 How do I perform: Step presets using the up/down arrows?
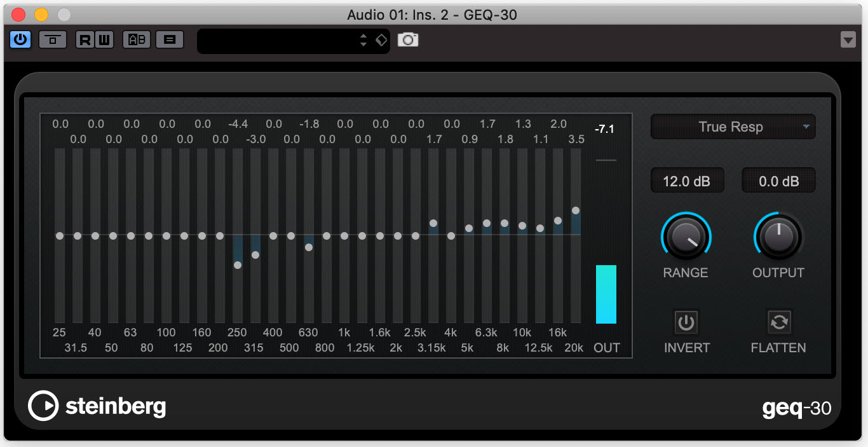point(363,40)
